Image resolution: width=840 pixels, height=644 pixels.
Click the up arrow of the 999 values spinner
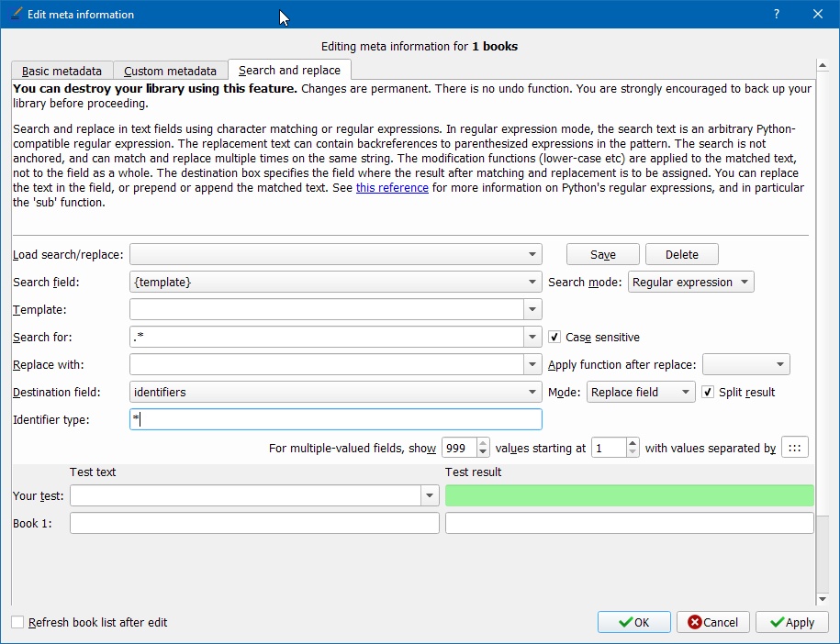(483, 443)
